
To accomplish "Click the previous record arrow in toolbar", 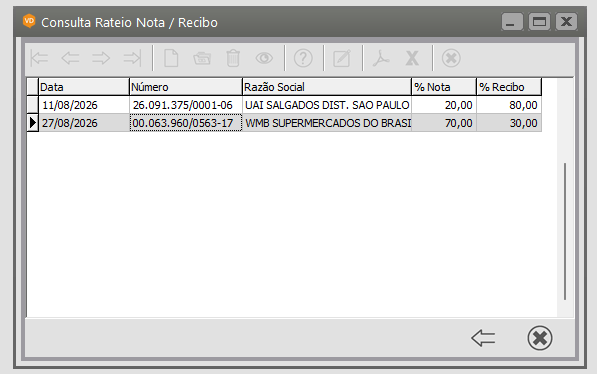I will coord(70,58).
